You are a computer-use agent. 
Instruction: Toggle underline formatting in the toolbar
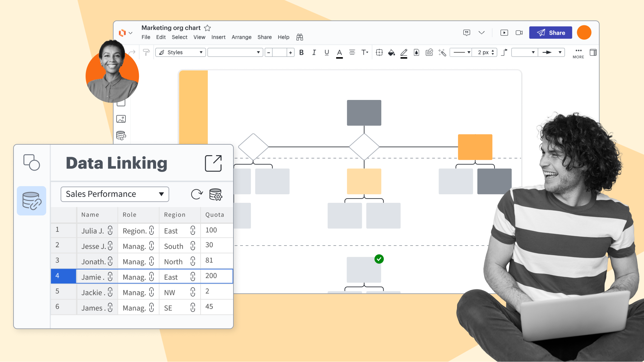[324, 53]
